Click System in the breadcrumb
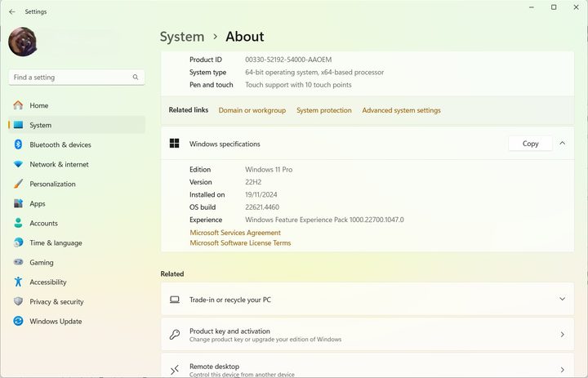The height and width of the screenshot is (378, 588). pos(182,37)
